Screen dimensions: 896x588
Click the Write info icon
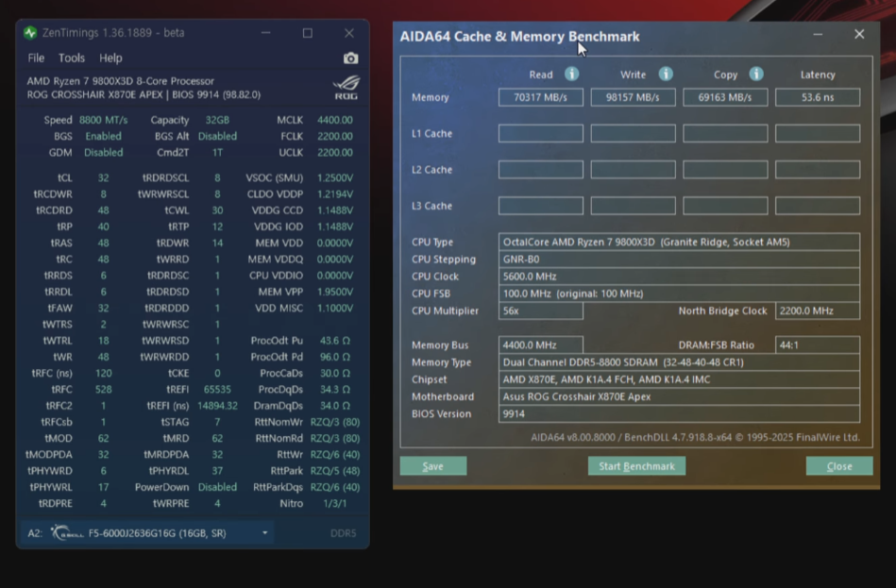[x=666, y=74]
